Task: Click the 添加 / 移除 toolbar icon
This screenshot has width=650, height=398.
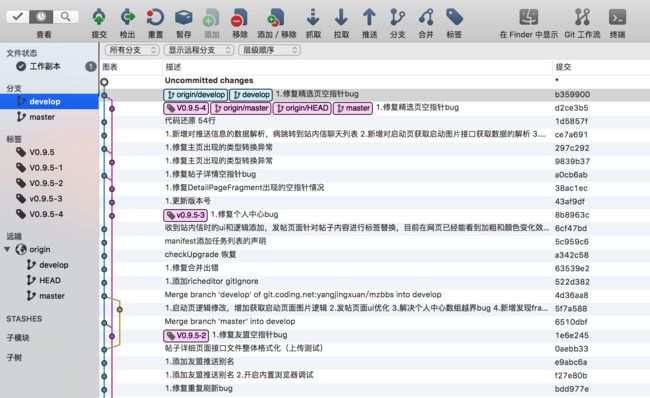Action: click(276, 18)
